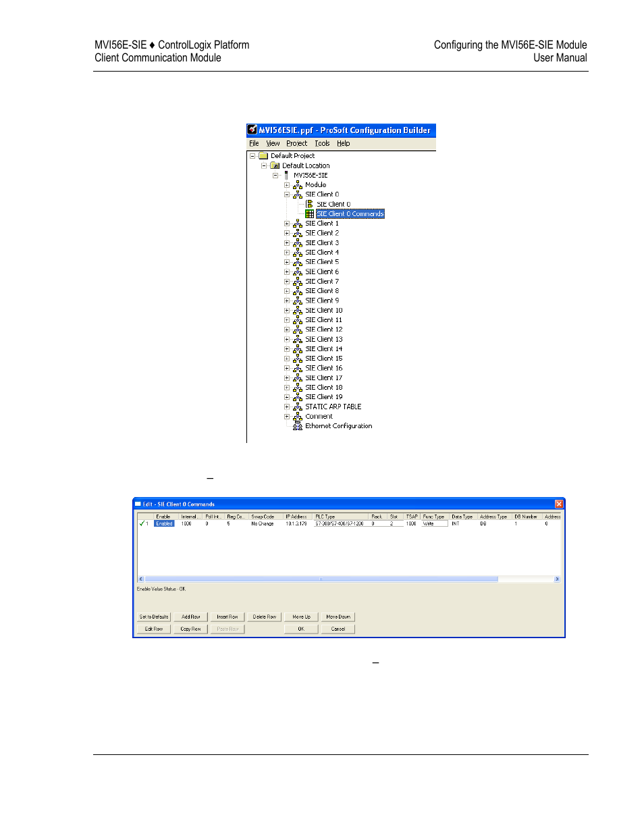Screen dimensions: 644x834
Task: Click the SIE Client 3 network icon
Action: pyautogui.click(x=298, y=243)
